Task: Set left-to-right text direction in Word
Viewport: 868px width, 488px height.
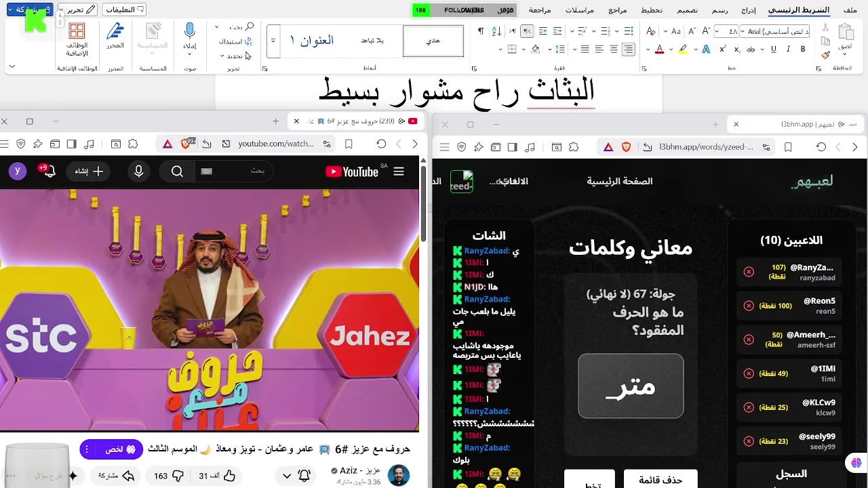Action: point(512,31)
